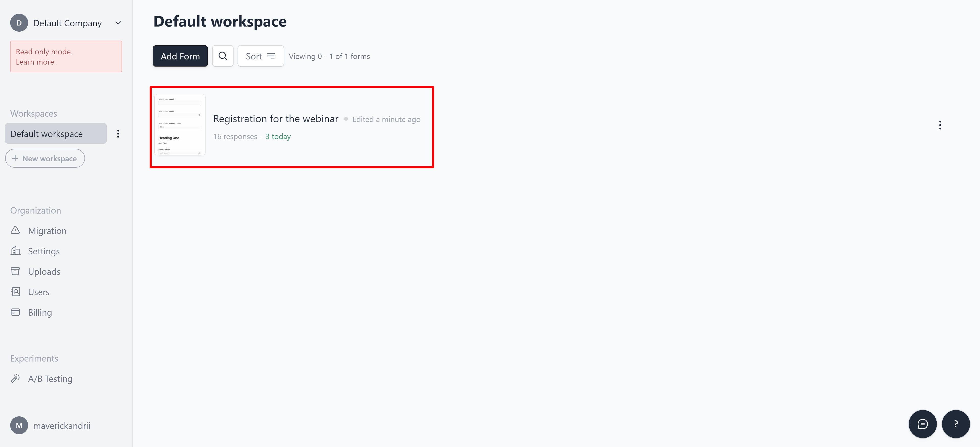Click the Migration icon in sidebar
980x447 pixels.
tap(16, 230)
